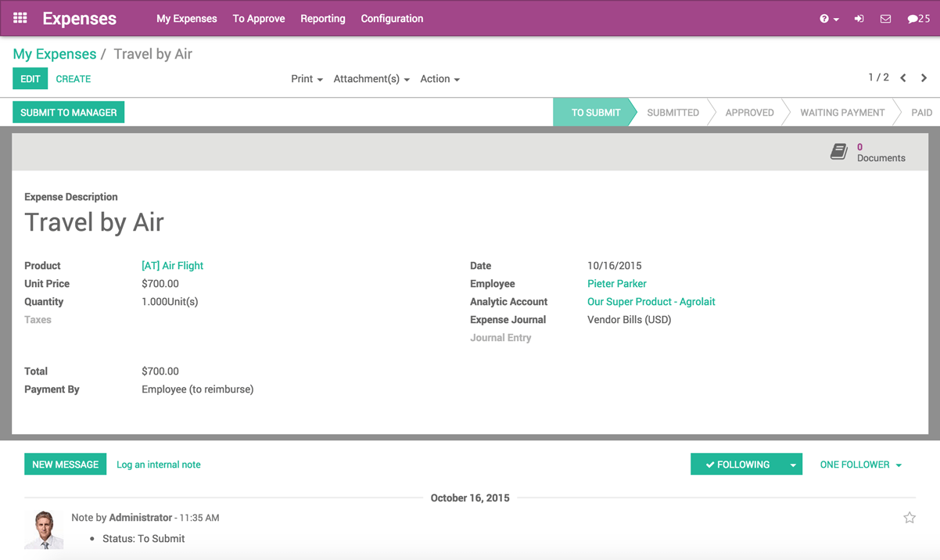Screen dimensions: 940x560
Task: Open the Pieter Parker employee link
Action: pos(617,283)
